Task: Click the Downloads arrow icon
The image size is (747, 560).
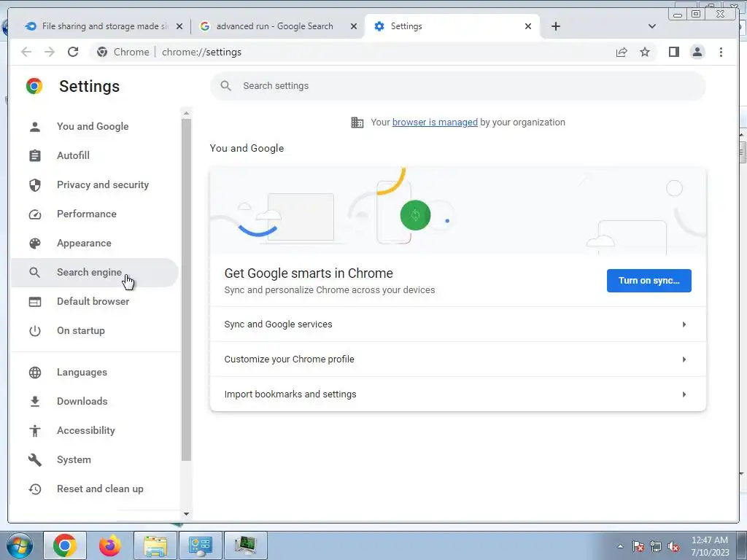Action: pyautogui.click(x=35, y=402)
